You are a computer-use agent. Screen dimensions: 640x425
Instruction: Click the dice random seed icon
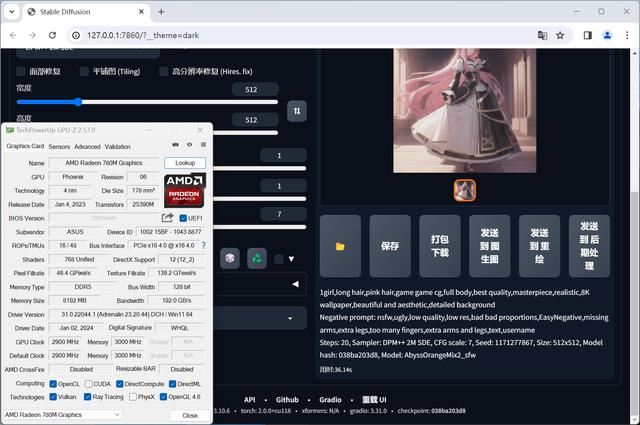[230, 258]
